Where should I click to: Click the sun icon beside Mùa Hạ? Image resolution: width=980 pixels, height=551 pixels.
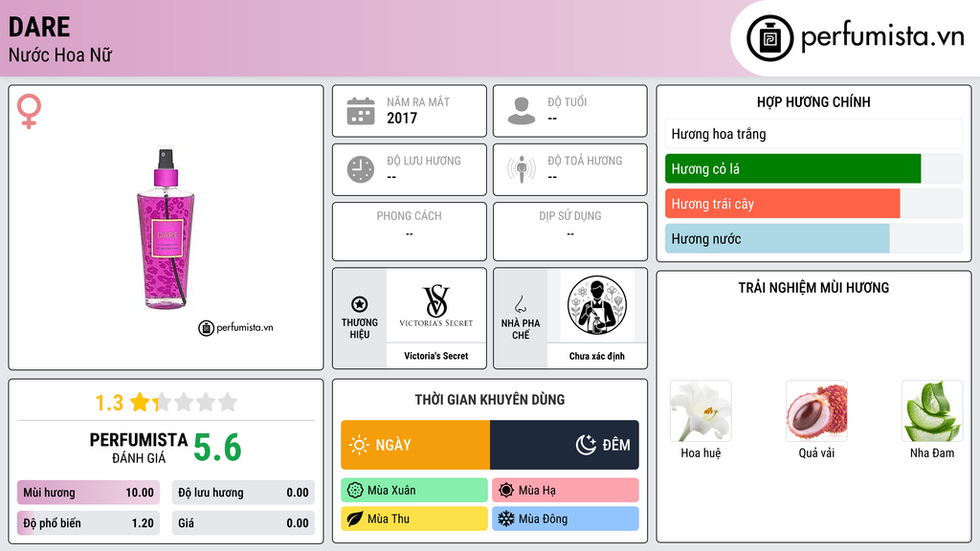click(506, 491)
